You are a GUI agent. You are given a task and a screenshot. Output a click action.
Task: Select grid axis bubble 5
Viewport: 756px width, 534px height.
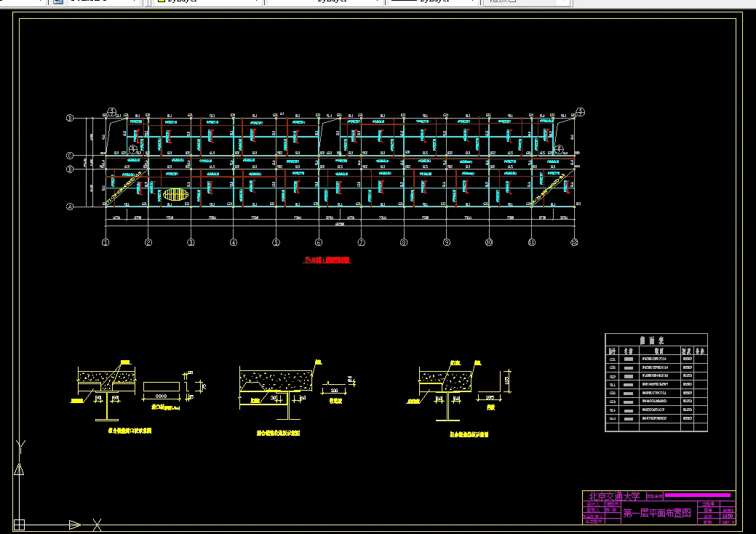point(276,242)
